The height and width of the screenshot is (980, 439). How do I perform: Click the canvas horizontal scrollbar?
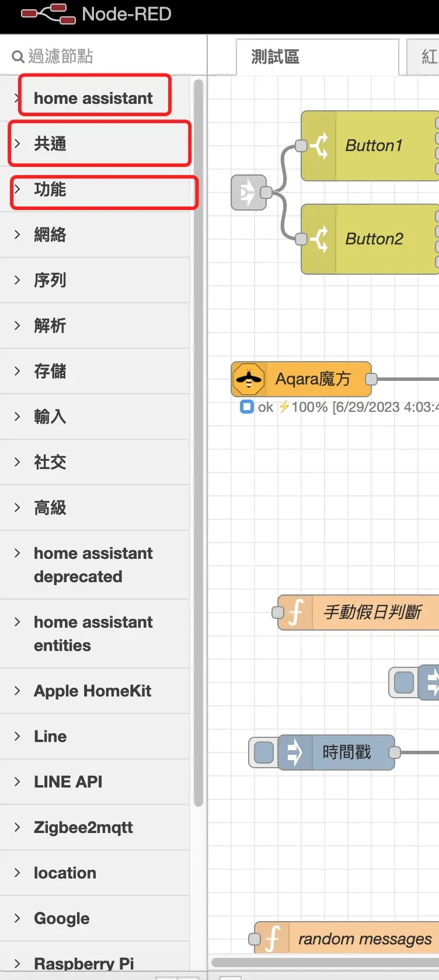pyautogui.click(x=325, y=962)
